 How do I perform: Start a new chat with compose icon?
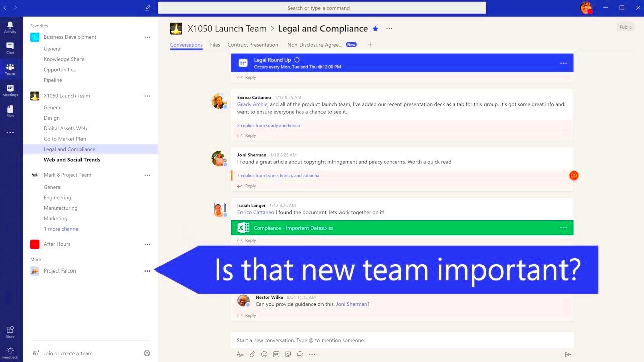(147, 8)
